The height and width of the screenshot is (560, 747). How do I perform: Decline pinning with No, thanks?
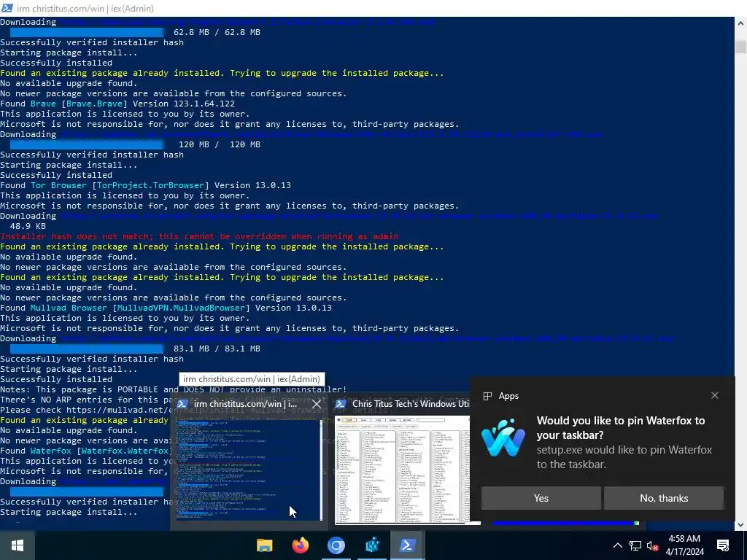[664, 498]
